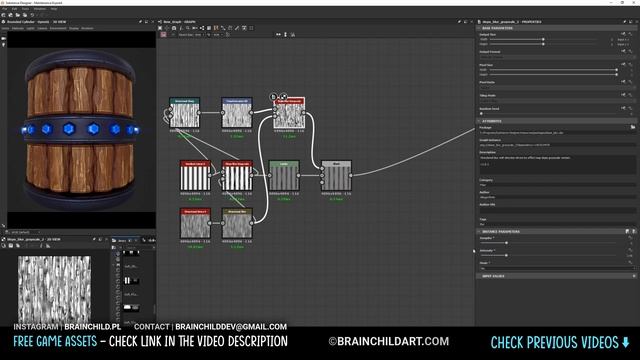640x360 pixels.
Task: Click the magnifier search icon in graph toolbar
Action: coord(188,28)
